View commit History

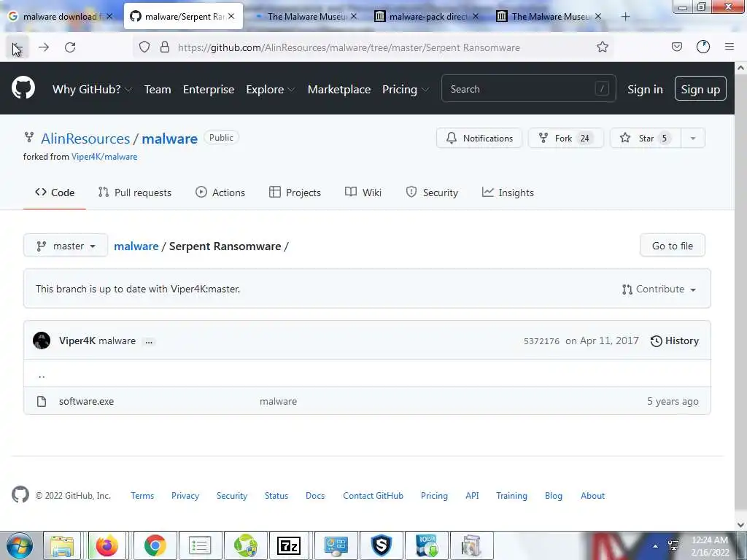coord(675,341)
